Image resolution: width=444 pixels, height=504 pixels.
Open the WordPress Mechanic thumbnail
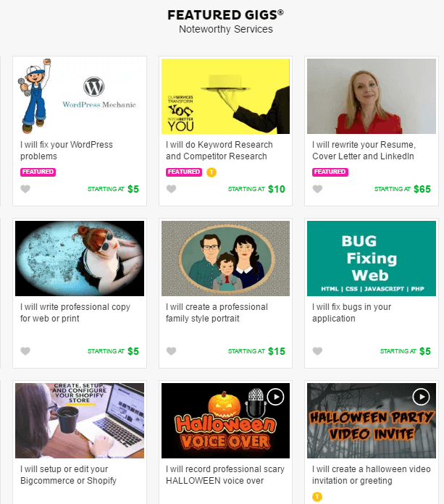coord(80,96)
